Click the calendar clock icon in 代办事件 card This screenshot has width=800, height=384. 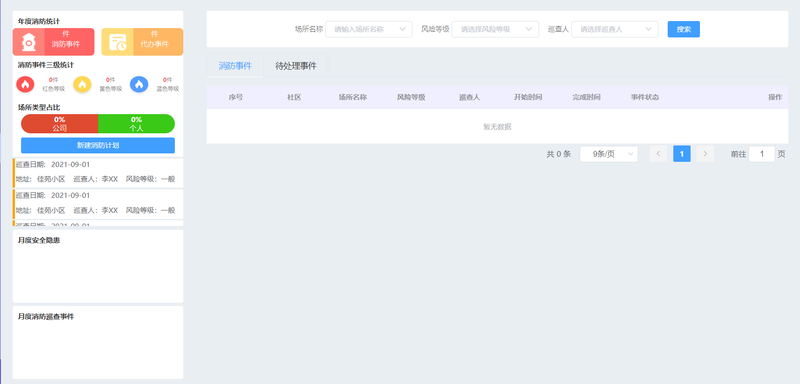pos(117,42)
